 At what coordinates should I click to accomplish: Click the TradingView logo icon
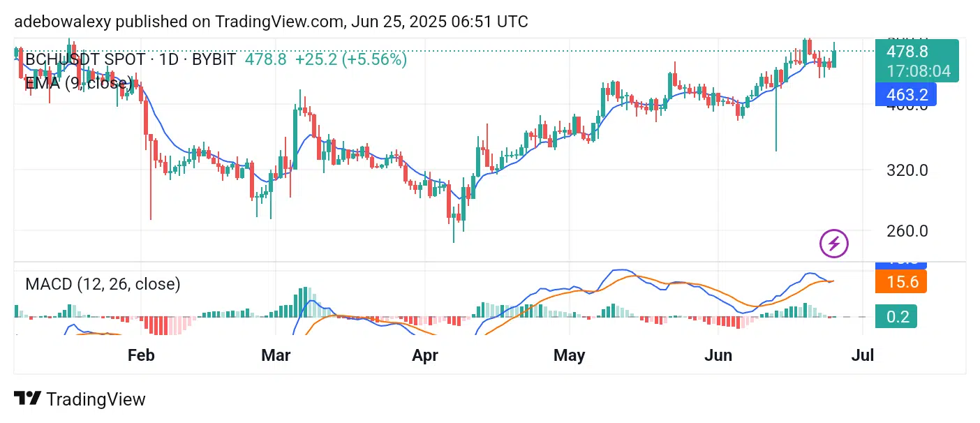click(27, 399)
